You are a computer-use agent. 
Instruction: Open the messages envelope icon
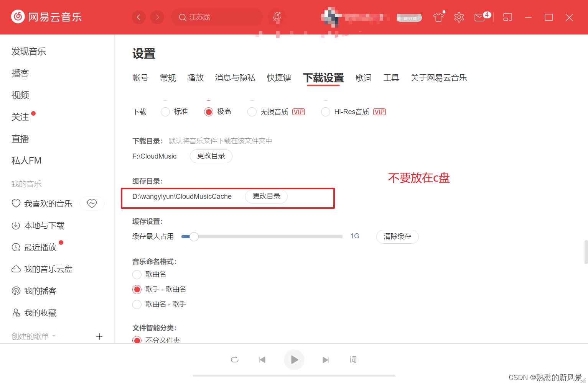(x=480, y=17)
